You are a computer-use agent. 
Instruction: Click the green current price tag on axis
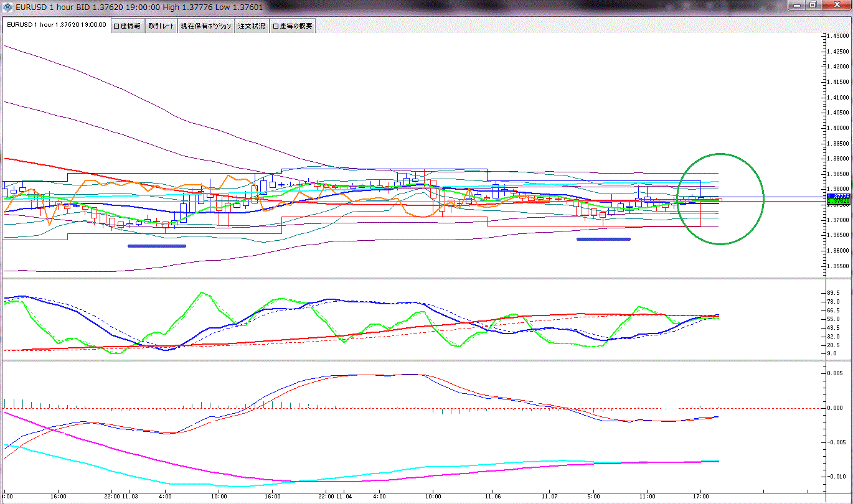click(838, 201)
